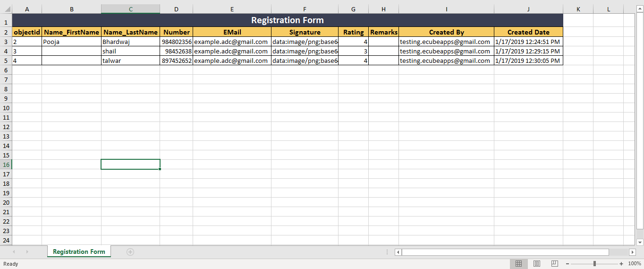This screenshot has height=269, width=644.
Task: Switch to Page Layout view
Action: click(x=537, y=263)
